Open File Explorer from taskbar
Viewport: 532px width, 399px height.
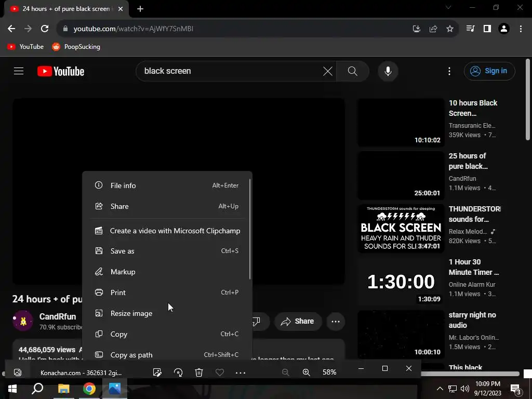(63, 389)
